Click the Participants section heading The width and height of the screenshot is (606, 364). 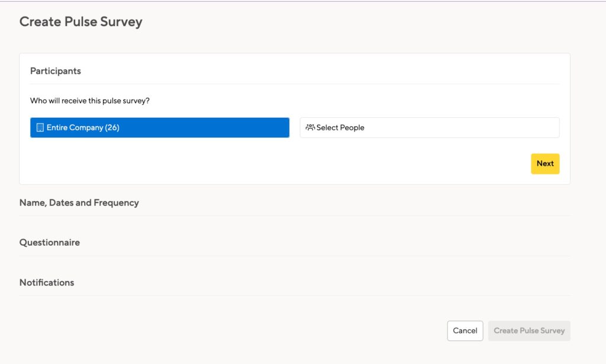click(x=56, y=70)
